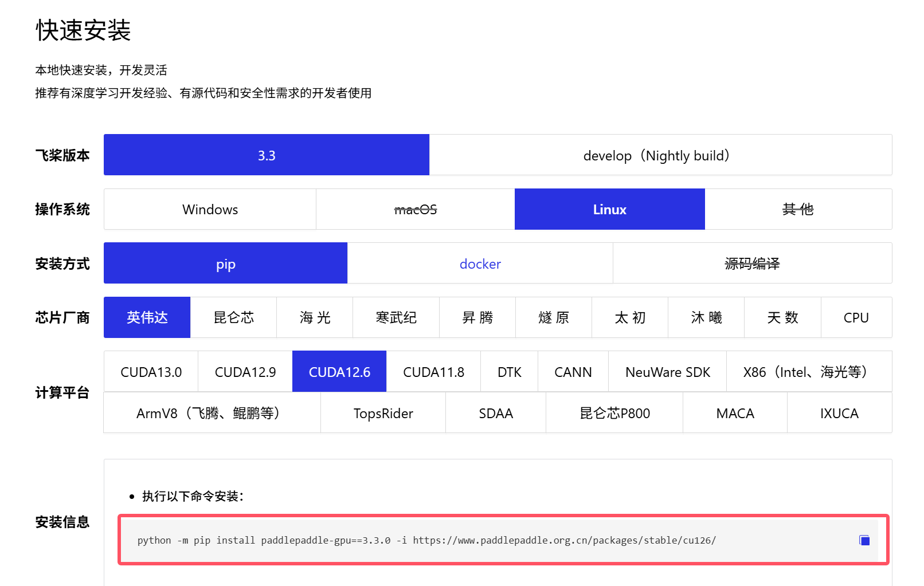Select SDAA compute platform
This screenshot has width=924, height=586.
tap(496, 412)
